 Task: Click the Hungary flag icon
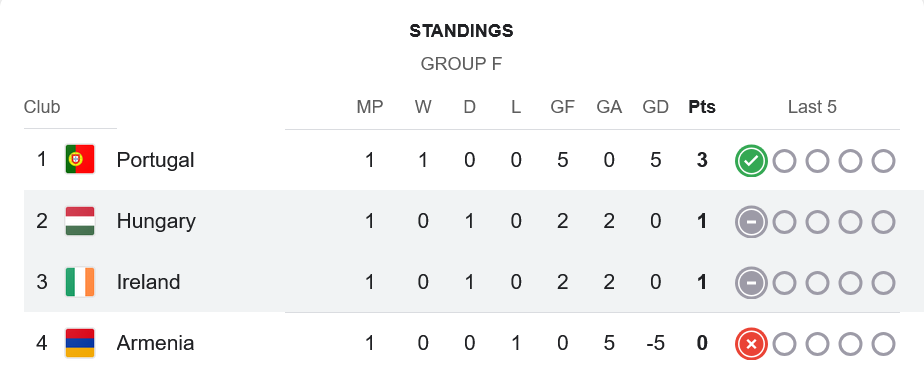click(80, 221)
